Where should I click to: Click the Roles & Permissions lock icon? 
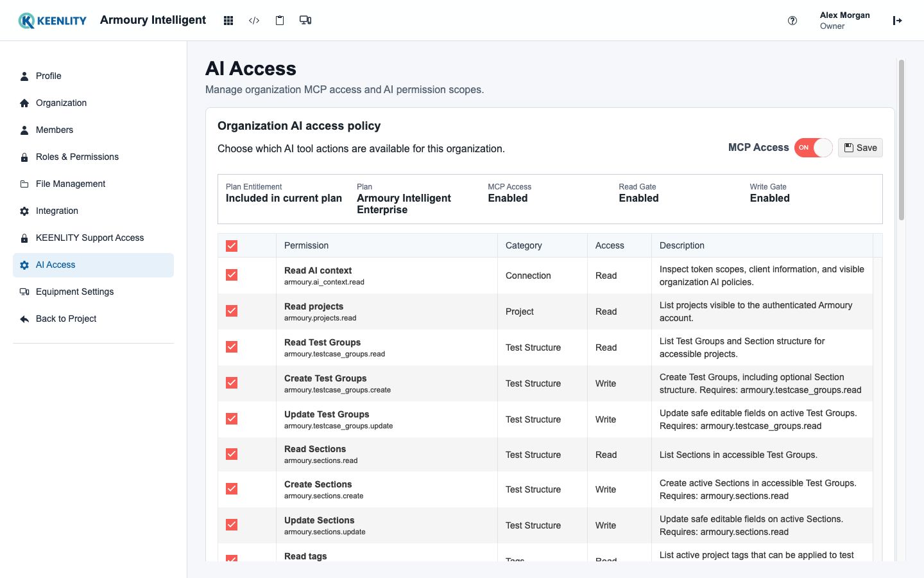tap(24, 157)
